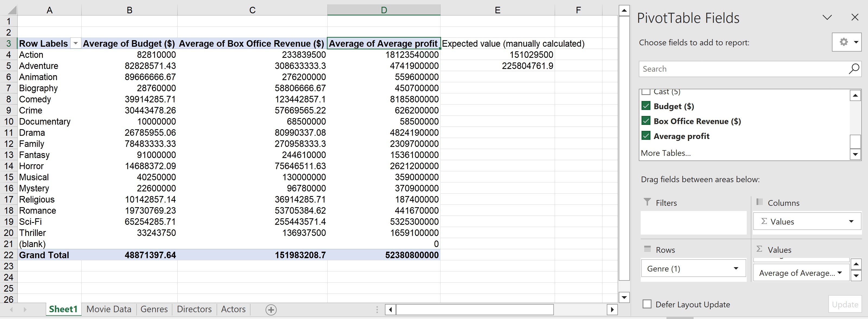
Task: Open task pane options chevron
Action: point(827,17)
